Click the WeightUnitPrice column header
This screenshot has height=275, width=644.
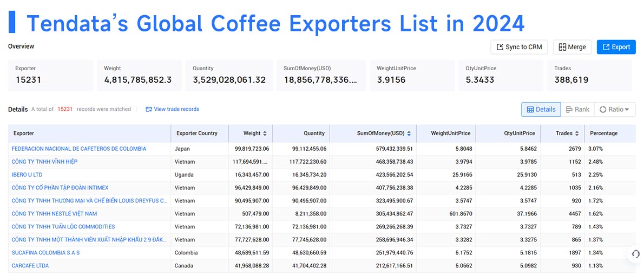pyautogui.click(x=446, y=133)
